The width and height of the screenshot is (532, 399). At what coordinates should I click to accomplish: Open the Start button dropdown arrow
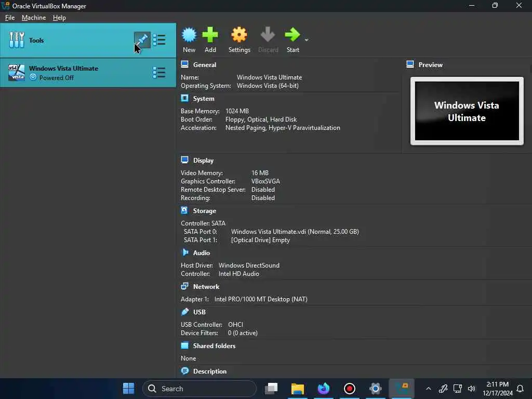click(307, 40)
